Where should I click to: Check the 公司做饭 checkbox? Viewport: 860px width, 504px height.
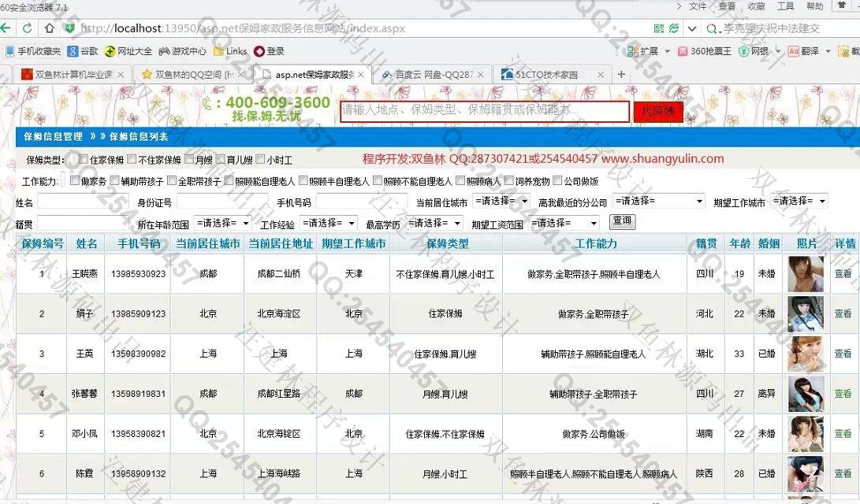[x=557, y=180]
